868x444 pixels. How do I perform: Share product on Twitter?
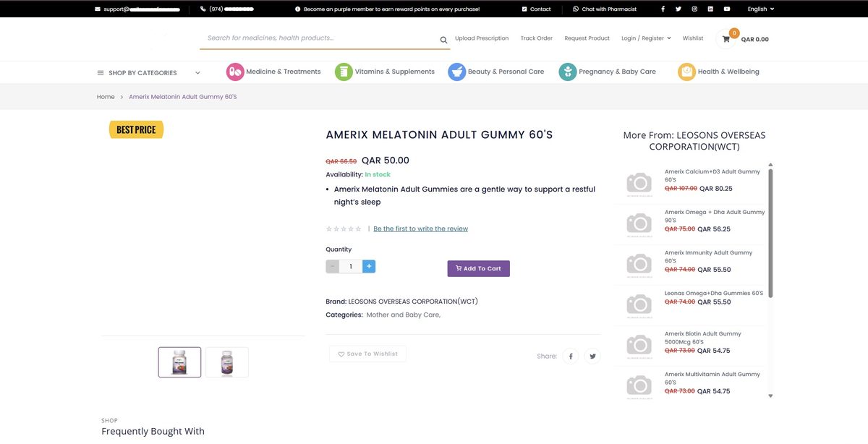click(592, 356)
